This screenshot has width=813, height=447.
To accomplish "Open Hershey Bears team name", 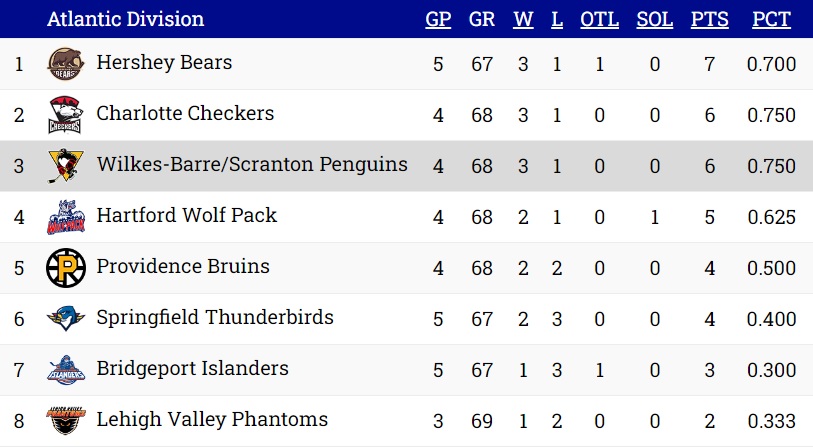I will click(164, 62).
